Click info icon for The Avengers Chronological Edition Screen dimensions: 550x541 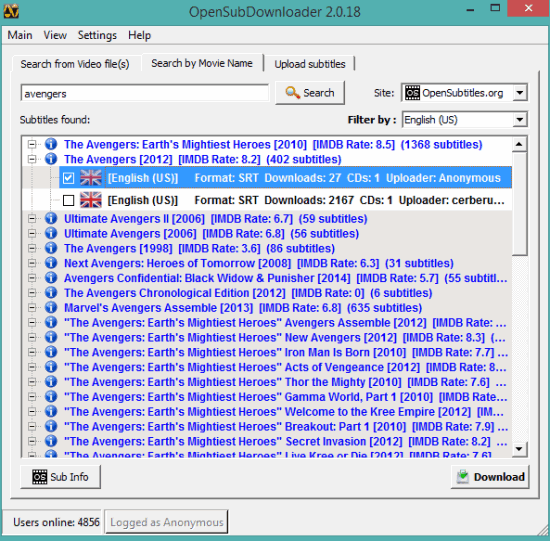(x=51, y=292)
